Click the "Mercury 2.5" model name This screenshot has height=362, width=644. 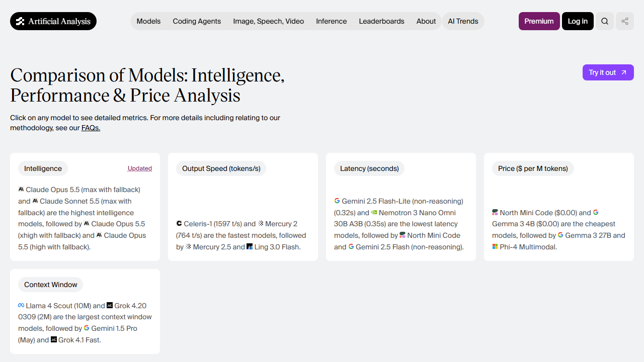coord(212,247)
